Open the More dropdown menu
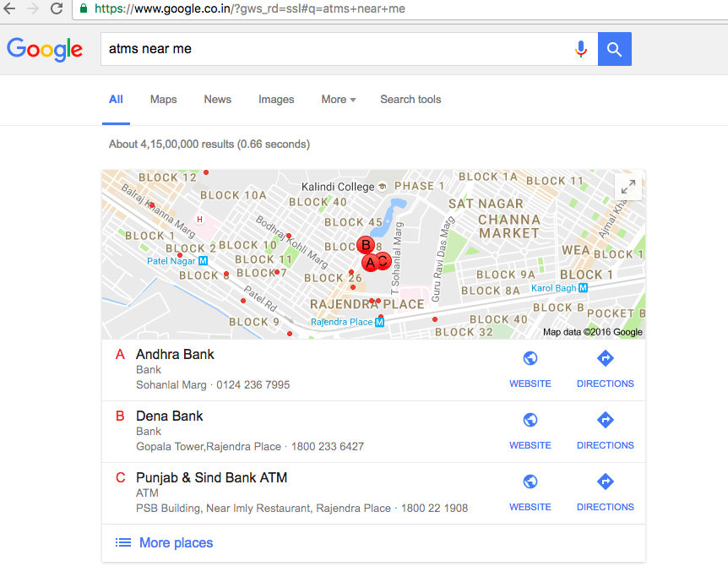 (339, 100)
